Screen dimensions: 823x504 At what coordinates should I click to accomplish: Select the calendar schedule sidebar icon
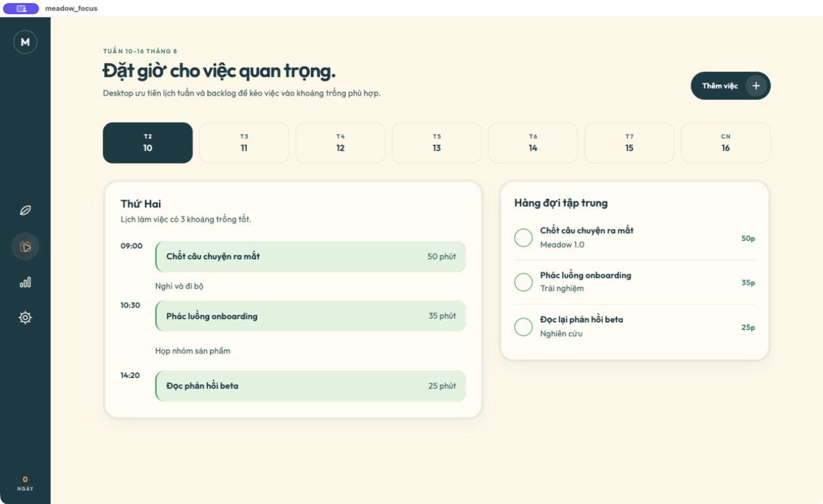tap(25, 247)
